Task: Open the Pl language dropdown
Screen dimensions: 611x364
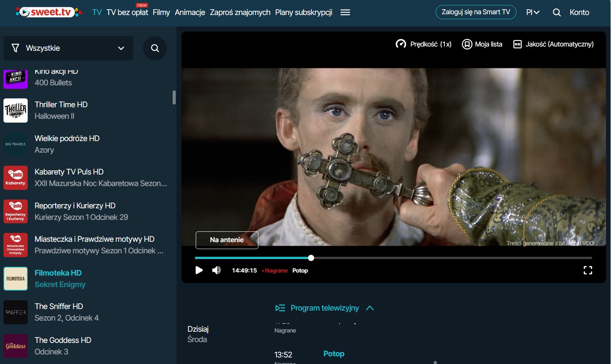Action: tap(533, 12)
